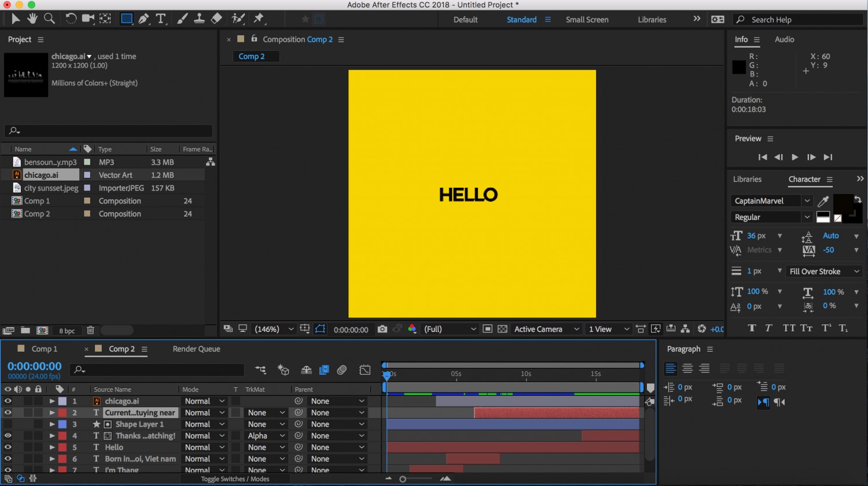The width and height of the screenshot is (868, 486).
Task: Hide the chicago.ai layer in timeline
Action: click(x=8, y=401)
